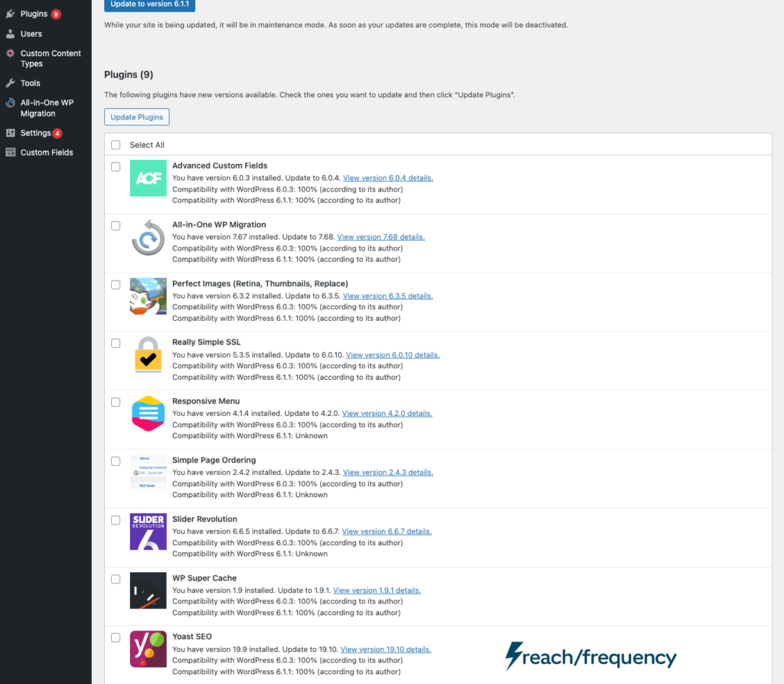The image size is (784, 684).
Task: Click the 'Responsive Menu' plugin name
Action: click(206, 401)
